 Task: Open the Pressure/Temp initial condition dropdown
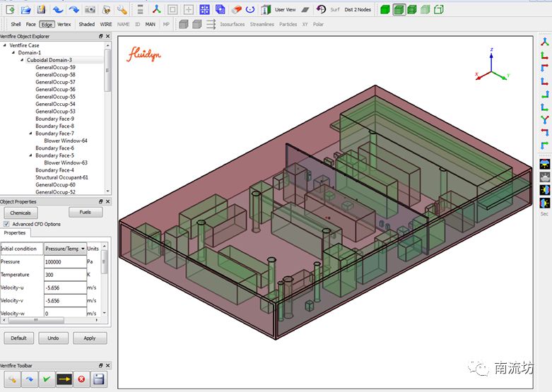coord(65,249)
